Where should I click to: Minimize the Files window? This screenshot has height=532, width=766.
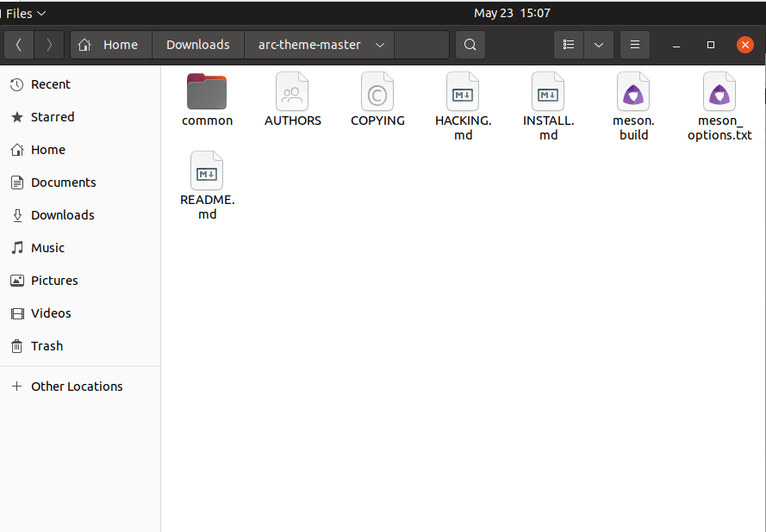(676, 45)
